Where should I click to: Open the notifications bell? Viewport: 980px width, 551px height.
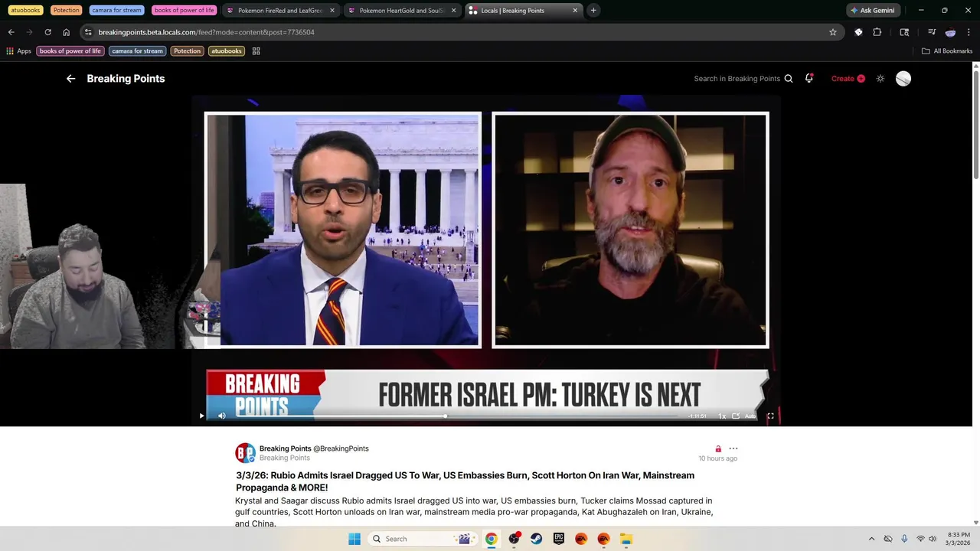pyautogui.click(x=808, y=78)
